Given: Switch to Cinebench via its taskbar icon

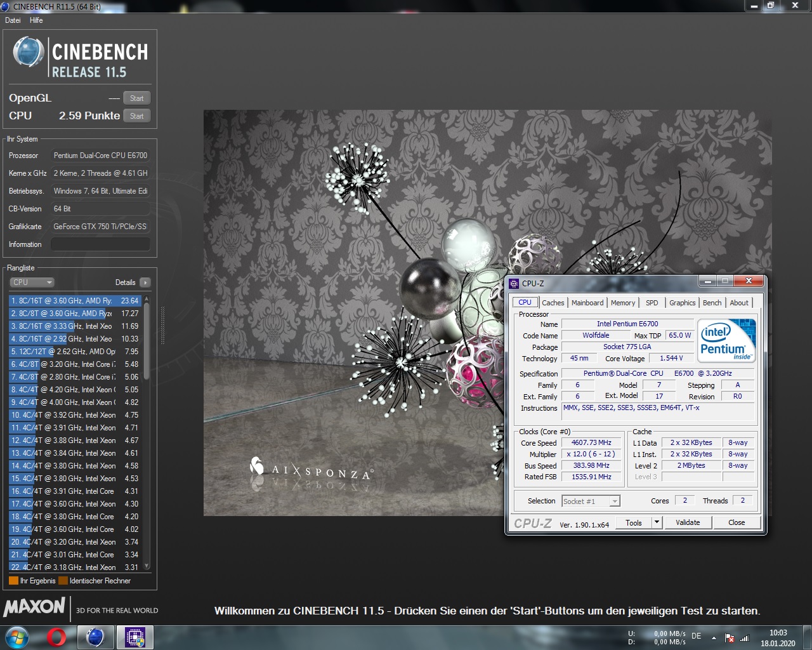Looking at the screenshot, I should [x=95, y=637].
